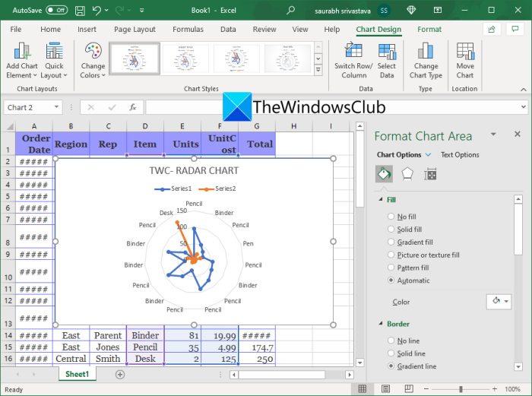Select Automatic fill option
This screenshot has height=396, width=532.
pos(391,280)
